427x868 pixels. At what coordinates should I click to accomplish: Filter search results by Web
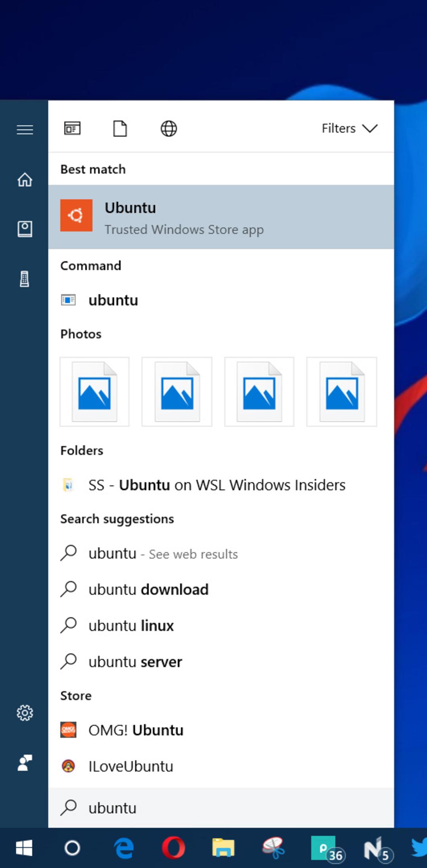[x=169, y=128]
